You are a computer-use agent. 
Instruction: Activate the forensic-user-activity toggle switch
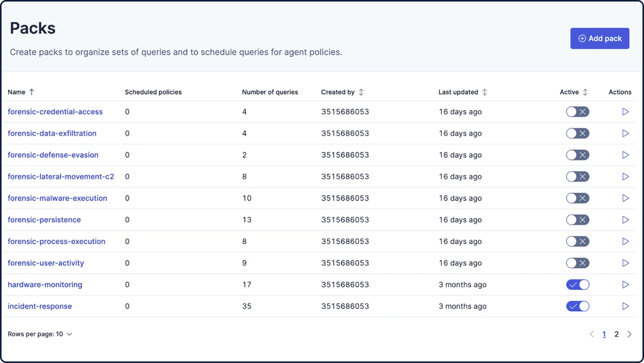pos(577,263)
